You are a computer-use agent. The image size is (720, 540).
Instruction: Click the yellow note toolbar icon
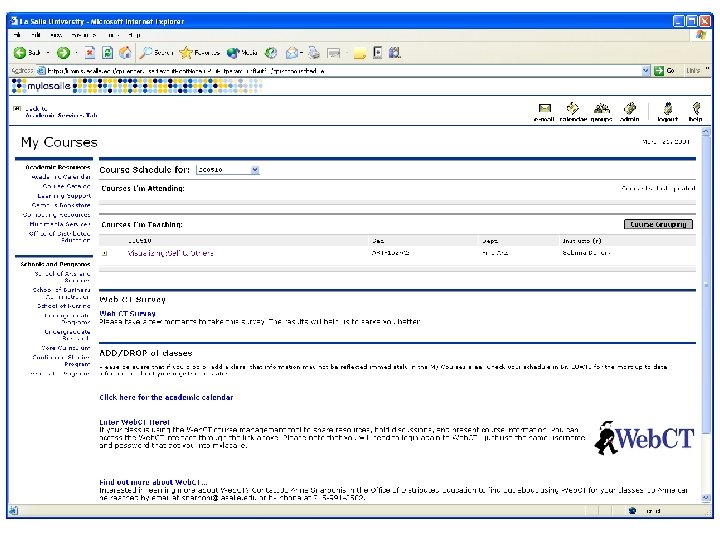pyautogui.click(x=360, y=53)
